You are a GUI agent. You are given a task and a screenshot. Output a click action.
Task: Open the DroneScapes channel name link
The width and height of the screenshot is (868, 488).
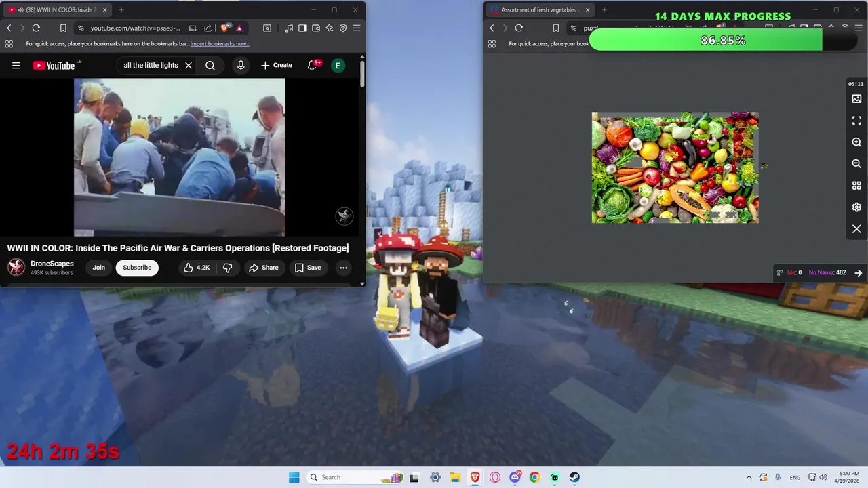pos(52,264)
